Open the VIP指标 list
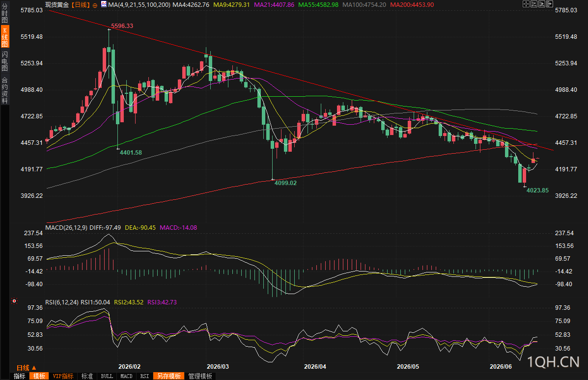The height and width of the screenshot is (380, 588). (x=63, y=376)
